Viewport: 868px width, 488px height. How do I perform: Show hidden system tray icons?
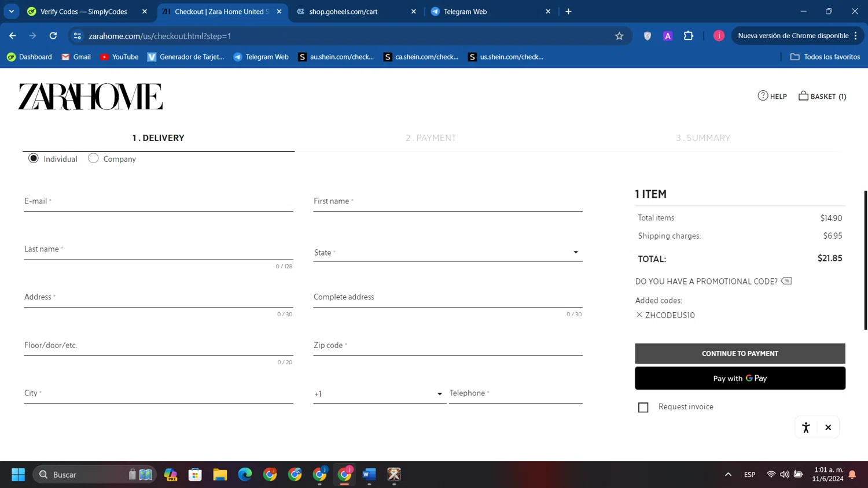(728, 475)
